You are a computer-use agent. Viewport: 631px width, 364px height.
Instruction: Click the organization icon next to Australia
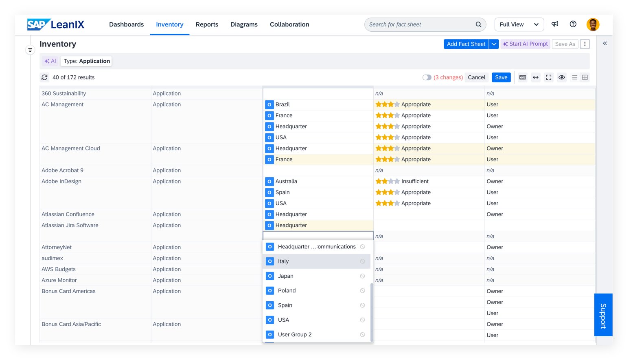pyautogui.click(x=269, y=182)
